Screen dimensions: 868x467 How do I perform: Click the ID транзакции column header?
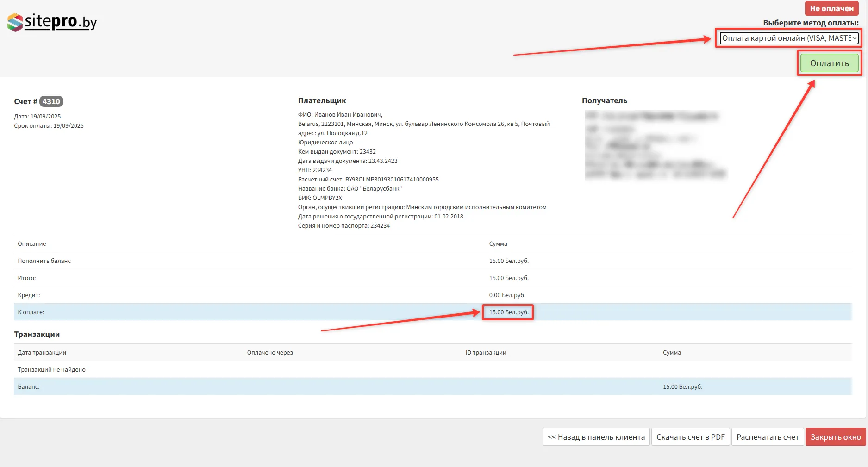pyautogui.click(x=486, y=353)
